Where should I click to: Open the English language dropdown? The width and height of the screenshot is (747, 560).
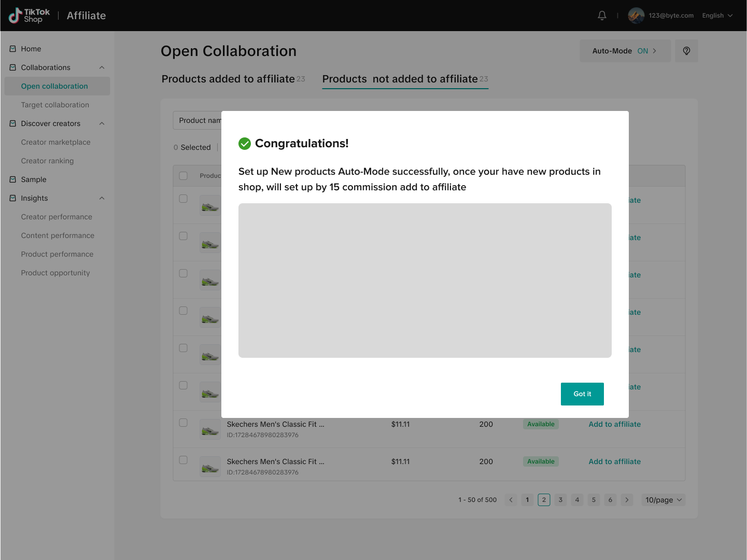pyautogui.click(x=717, y=16)
